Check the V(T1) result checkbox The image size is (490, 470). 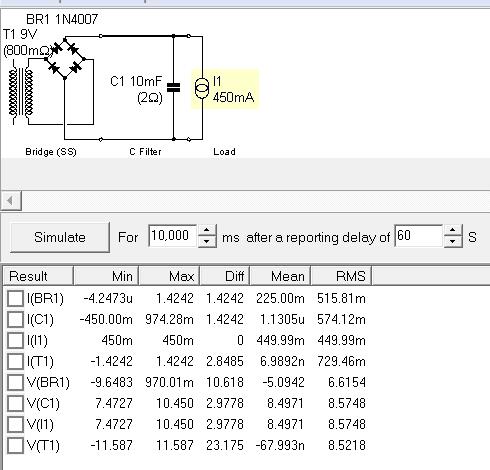[x=15, y=445]
